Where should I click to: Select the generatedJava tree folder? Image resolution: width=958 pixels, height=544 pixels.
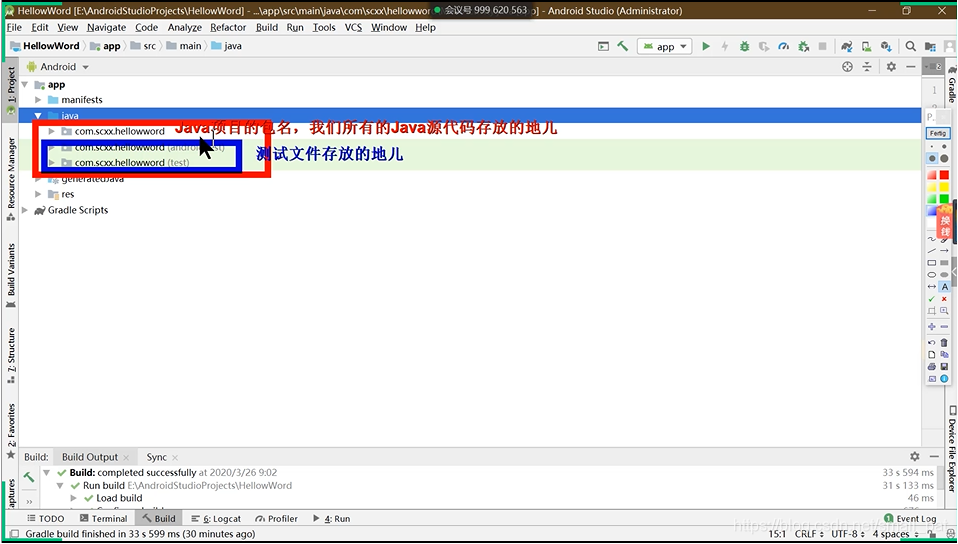coord(86,178)
